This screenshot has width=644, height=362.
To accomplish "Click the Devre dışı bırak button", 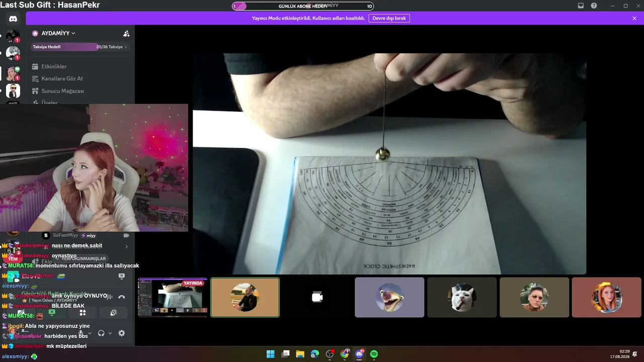I will [x=389, y=18].
